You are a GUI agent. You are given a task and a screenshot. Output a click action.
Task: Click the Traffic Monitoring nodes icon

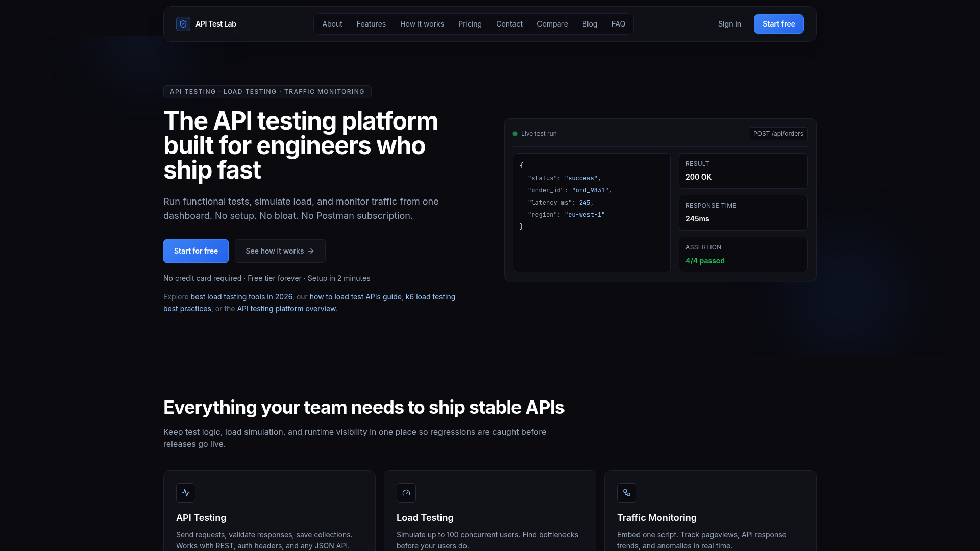(x=627, y=493)
